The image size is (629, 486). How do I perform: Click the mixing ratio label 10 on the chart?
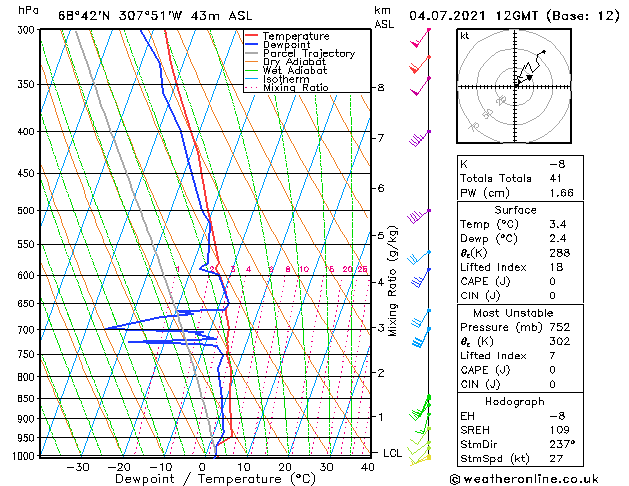304,269
